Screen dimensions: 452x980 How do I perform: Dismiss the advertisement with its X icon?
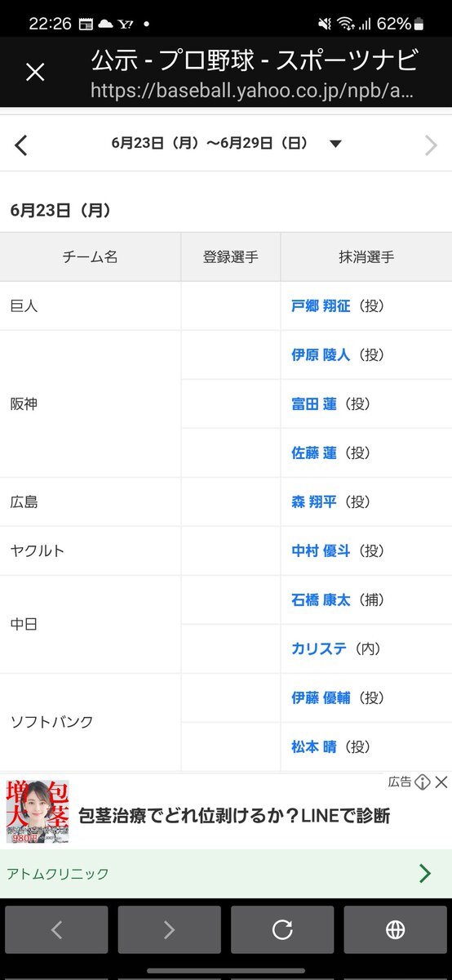point(441,782)
